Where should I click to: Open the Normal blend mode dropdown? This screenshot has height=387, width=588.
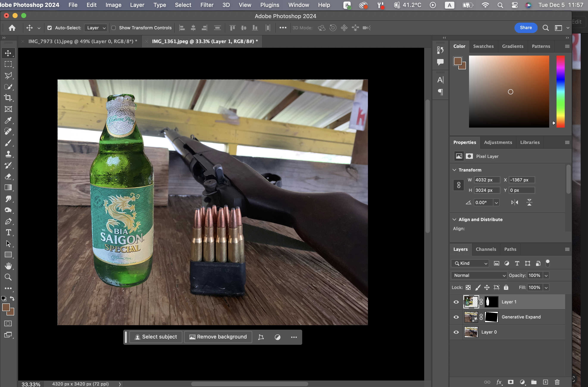click(x=479, y=275)
